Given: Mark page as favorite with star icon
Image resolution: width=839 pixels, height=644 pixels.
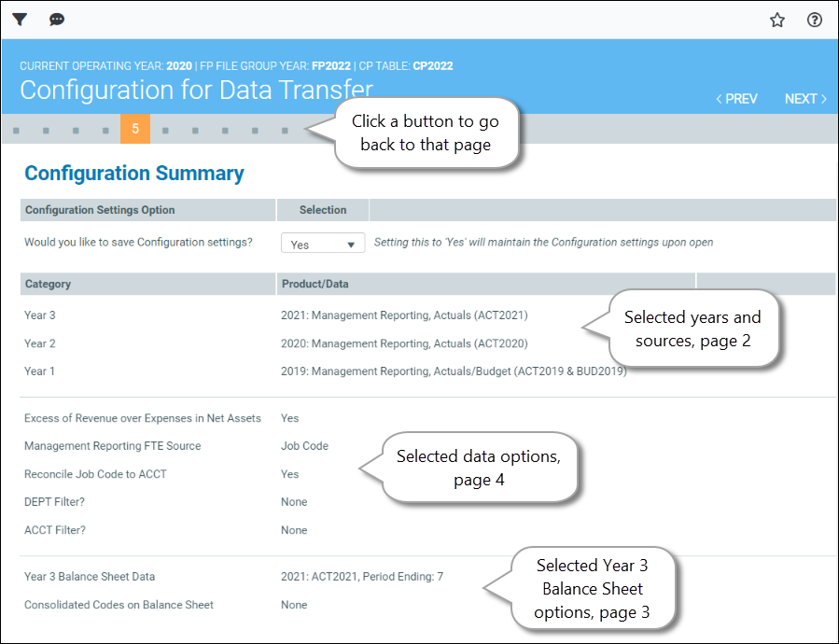Looking at the screenshot, I should pyautogui.click(x=776, y=20).
